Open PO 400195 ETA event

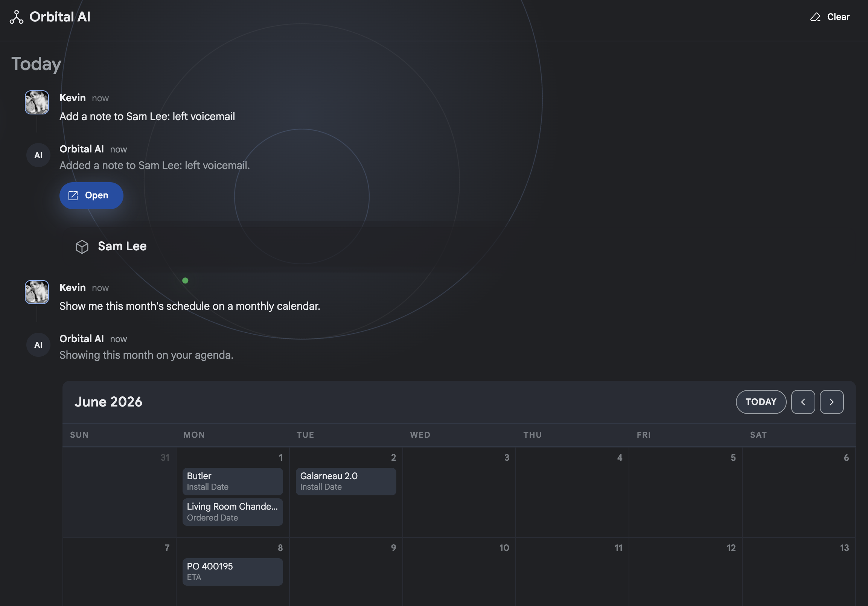click(233, 572)
